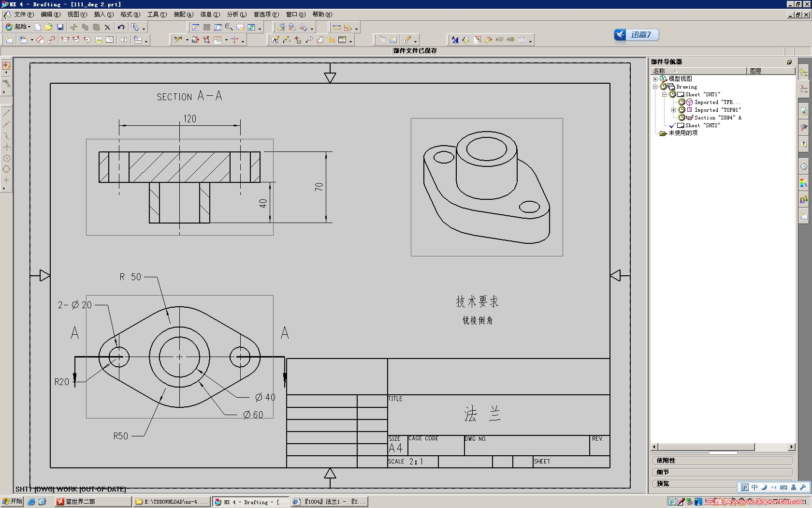Open the Part Navigator tab icon
Viewport: 812px width, 508px height.
coord(803,89)
